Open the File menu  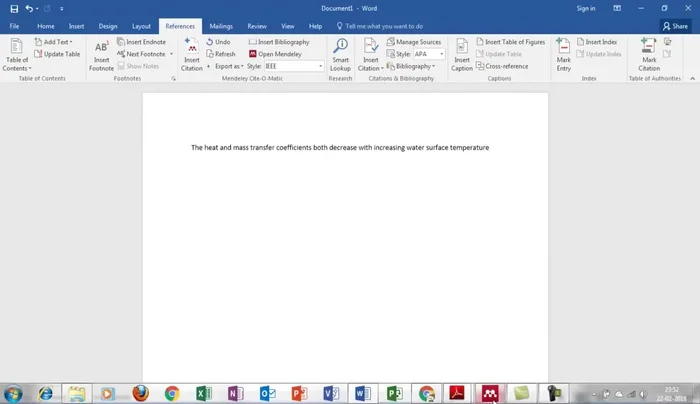(x=14, y=26)
